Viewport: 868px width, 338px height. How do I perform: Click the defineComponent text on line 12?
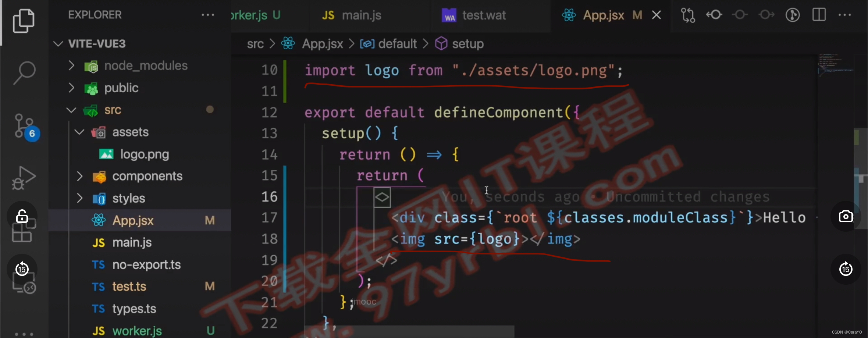(x=499, y=112)
